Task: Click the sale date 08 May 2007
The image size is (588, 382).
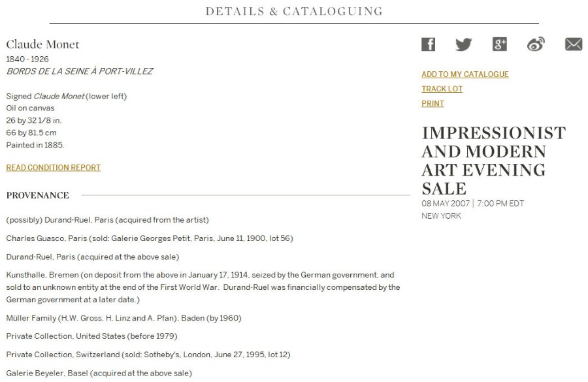Action: (446, 204)
